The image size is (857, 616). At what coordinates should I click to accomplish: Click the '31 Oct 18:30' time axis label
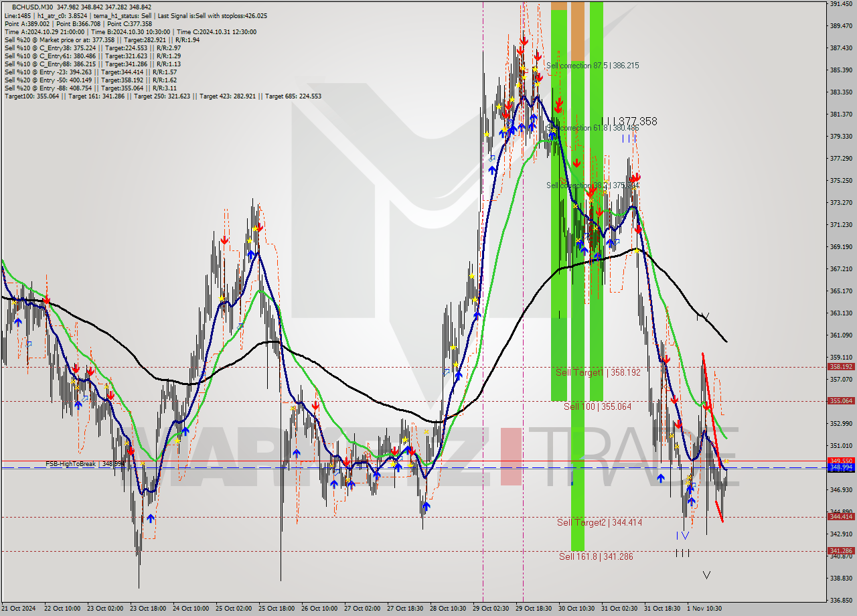[x=662, y=609]
